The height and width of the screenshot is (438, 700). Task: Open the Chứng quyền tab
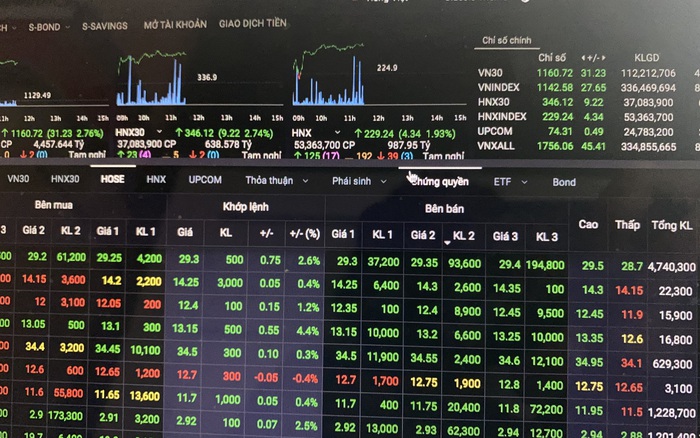(x=439, y=182)
